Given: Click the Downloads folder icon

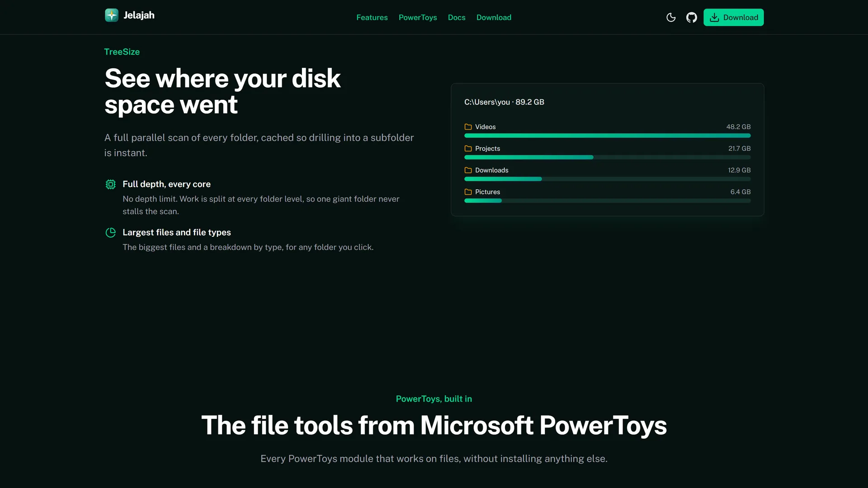Looking at the screenshot, I should [x=468, y=170].
